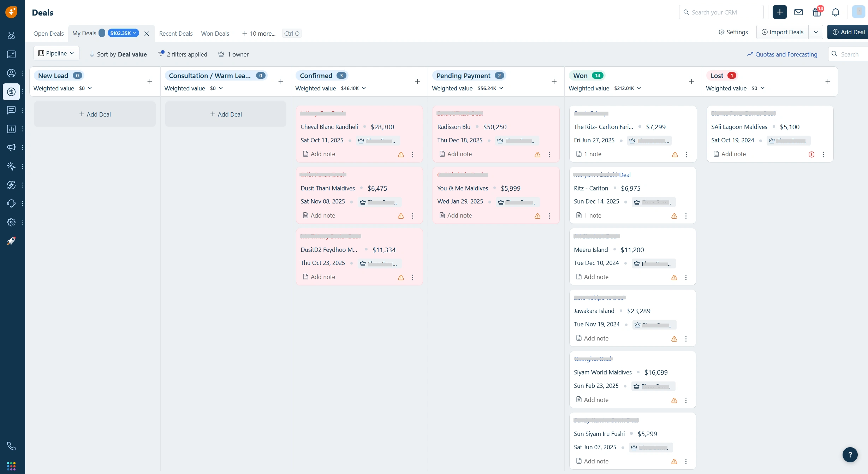
Task: Click the red alert icon on Lost deal card
Action: pyautogui.click(x=811, y=154)
